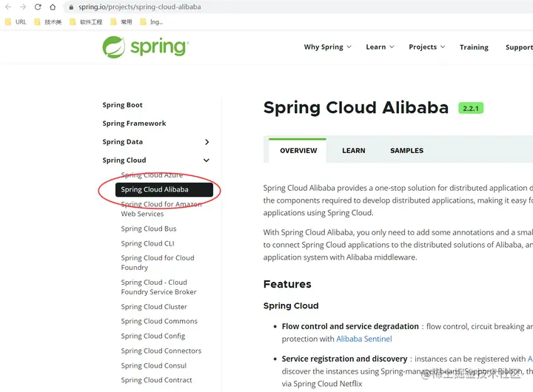Open the Alibaba Sentinel link
The height and width of the screenshot is (392, 533).
pyautogui.click(x=363, y=339)
